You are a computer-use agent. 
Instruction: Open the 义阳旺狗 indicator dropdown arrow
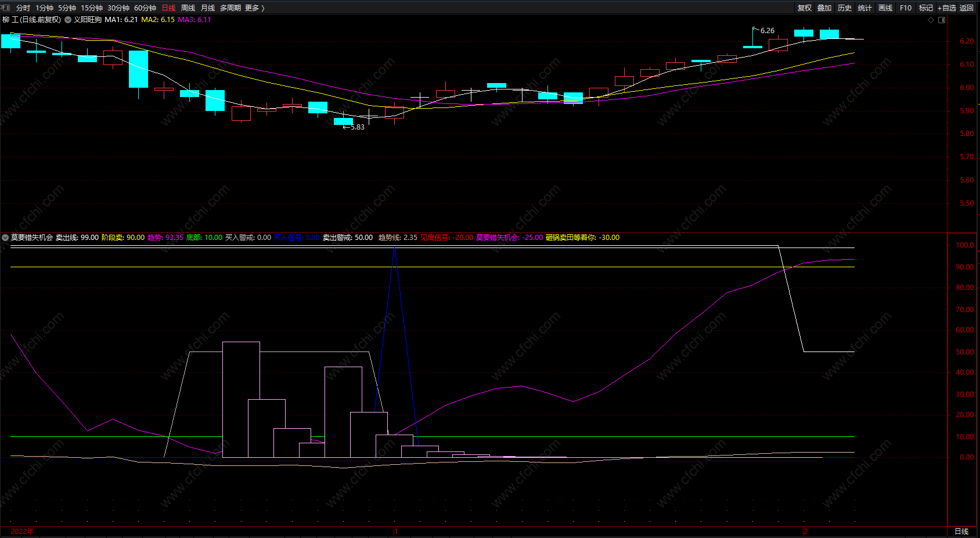68,20
